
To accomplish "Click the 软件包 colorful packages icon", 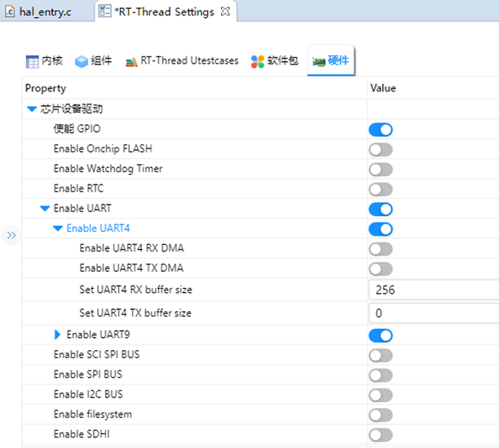I will 258,61.
